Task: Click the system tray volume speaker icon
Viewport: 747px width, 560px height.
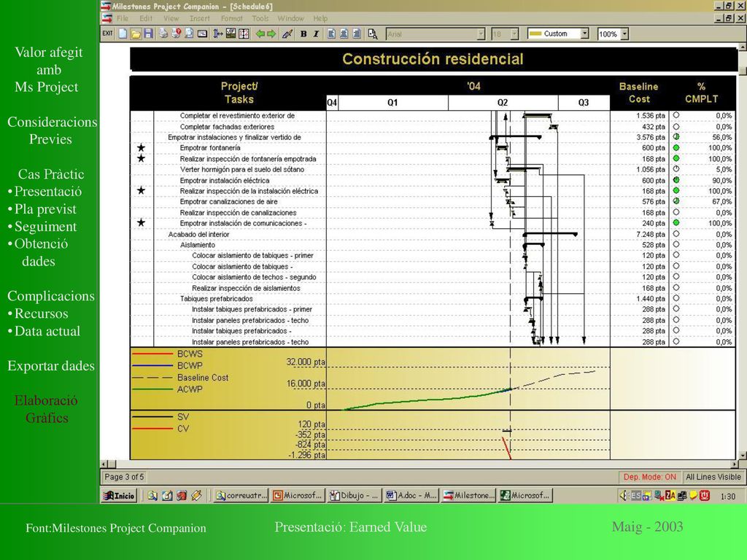Action: pos(623,496)
